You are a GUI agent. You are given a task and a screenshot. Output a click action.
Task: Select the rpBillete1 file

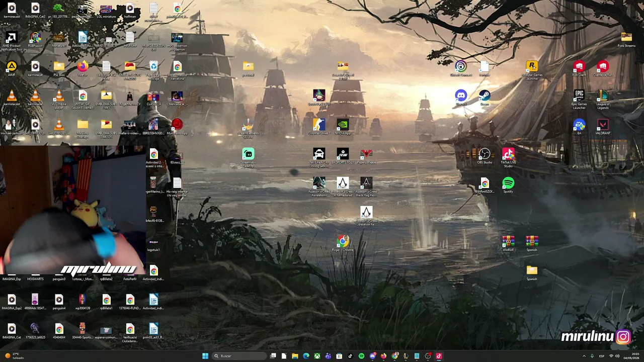[106, 301]
